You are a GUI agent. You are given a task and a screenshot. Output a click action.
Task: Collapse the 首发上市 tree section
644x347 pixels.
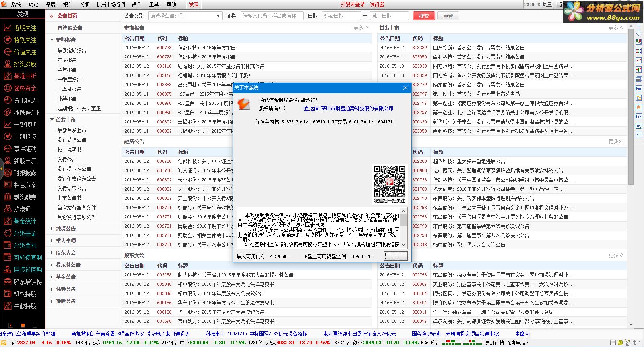click(52, 120)
